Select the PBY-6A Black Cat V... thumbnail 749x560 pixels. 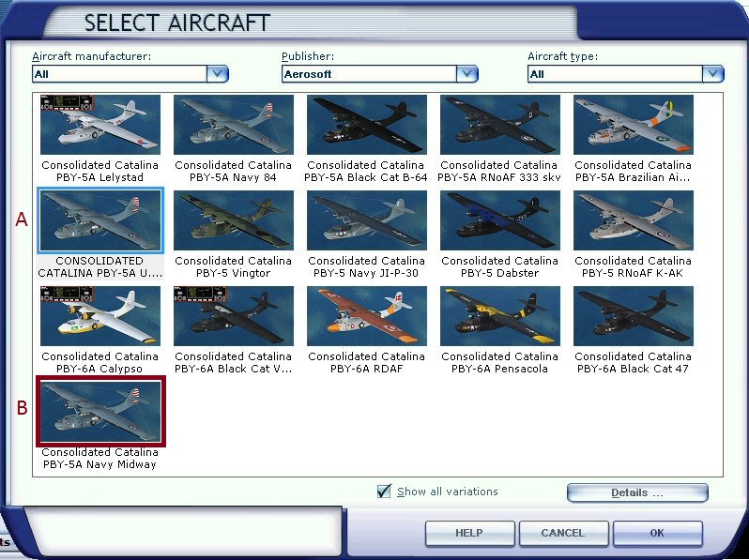[234, 316]
